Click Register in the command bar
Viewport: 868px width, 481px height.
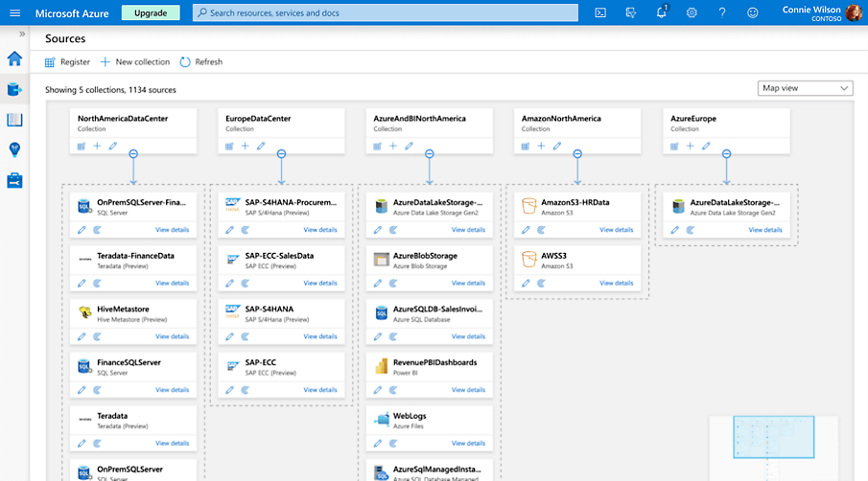click(x=67, y=62)
